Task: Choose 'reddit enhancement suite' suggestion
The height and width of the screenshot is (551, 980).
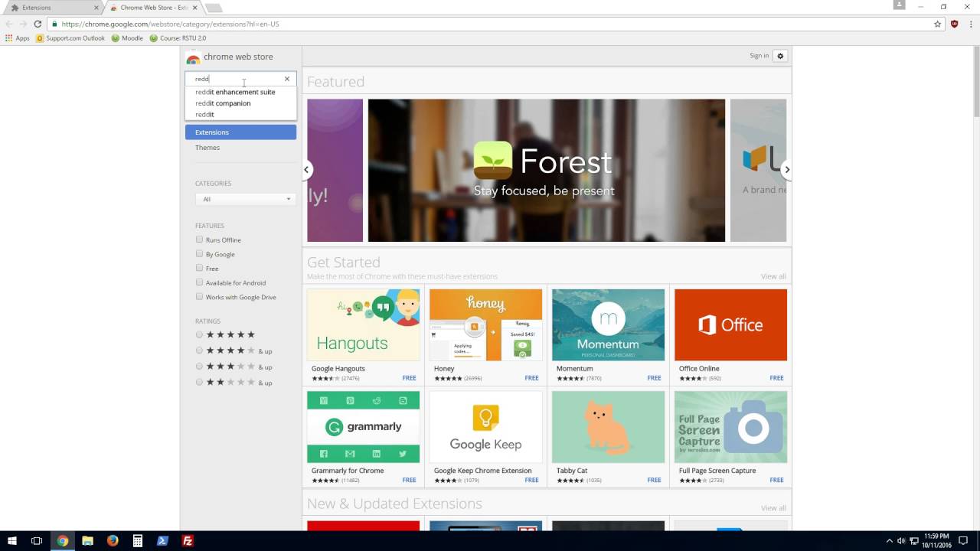Action: click(235, 92)
